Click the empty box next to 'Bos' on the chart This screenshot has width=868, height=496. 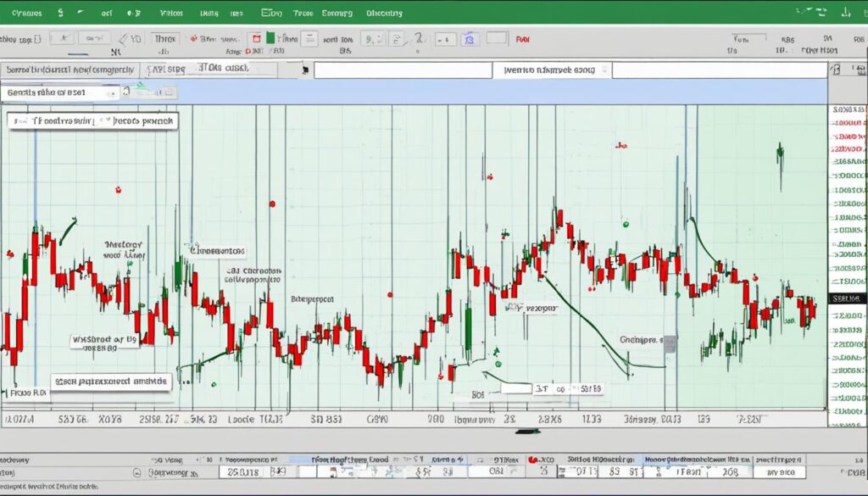pos(516,388)
